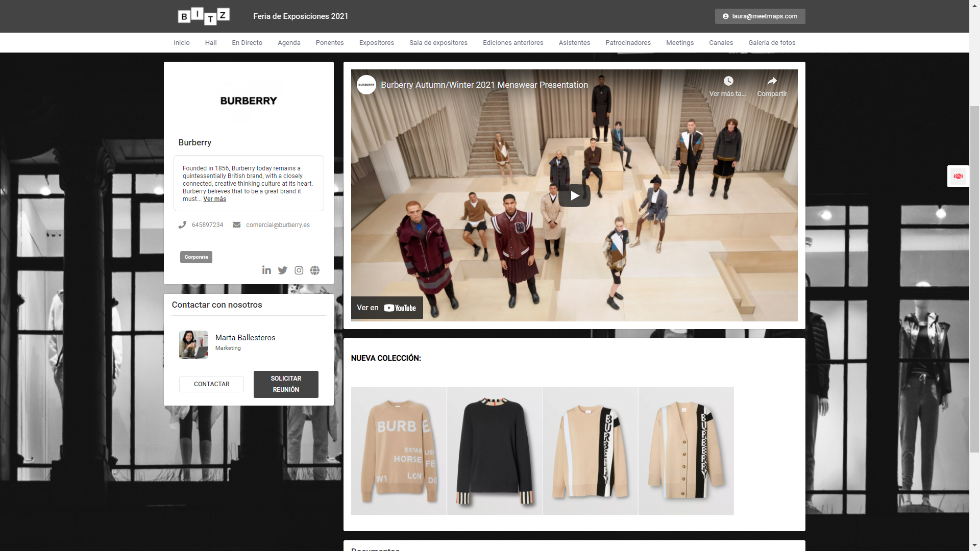Open Marta Ballesteros profile photo
The width and height of the screenshot is (980, 551).
(x=193, y=345)
